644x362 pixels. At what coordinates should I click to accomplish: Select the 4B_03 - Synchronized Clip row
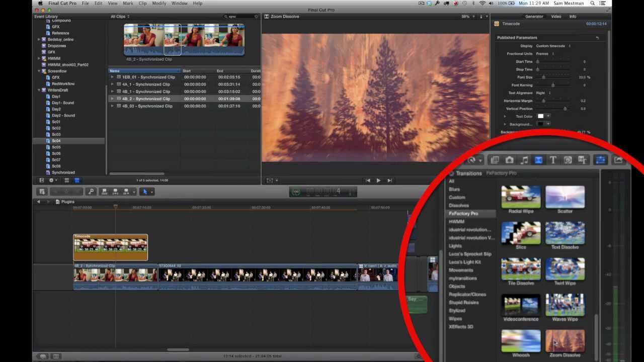click(x=185, y=106)
